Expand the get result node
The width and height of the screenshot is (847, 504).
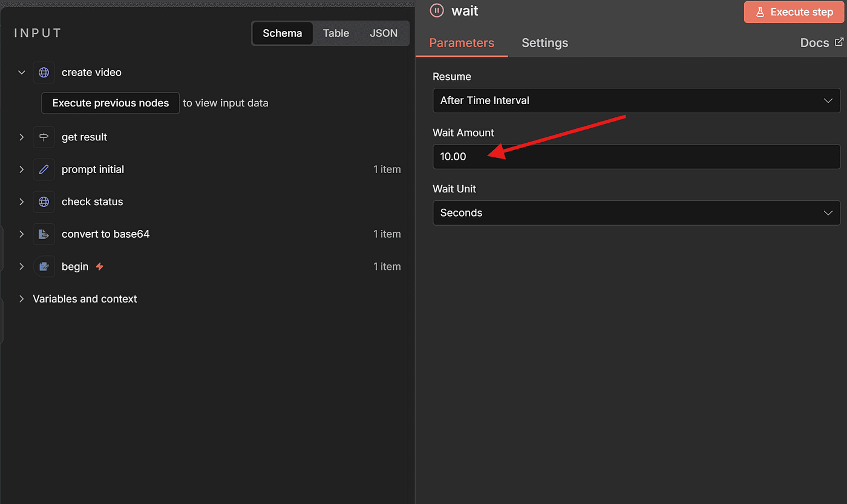click(x=22, y=137)
